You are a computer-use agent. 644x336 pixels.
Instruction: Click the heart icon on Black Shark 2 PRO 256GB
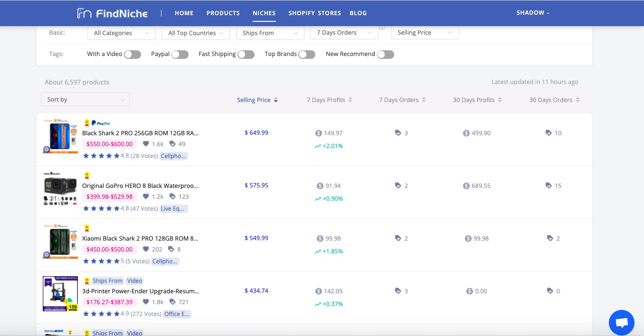click(146, 144)
